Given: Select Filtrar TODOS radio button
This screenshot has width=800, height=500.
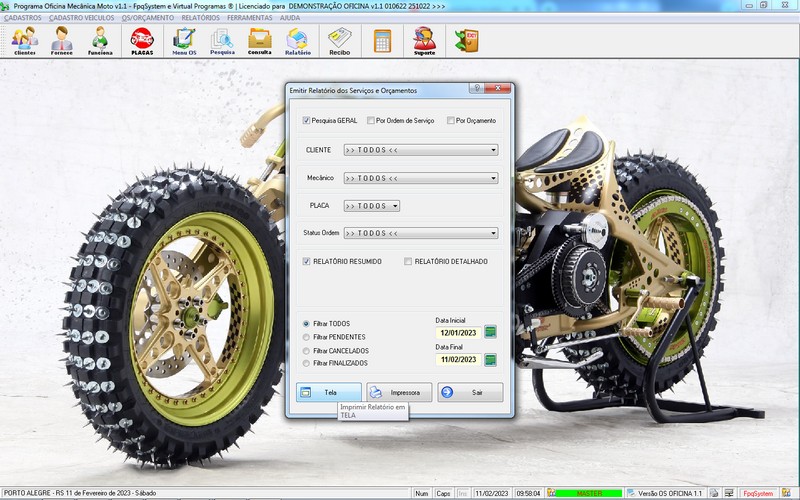Looking at the screenshot, I should tap(306, 323).
